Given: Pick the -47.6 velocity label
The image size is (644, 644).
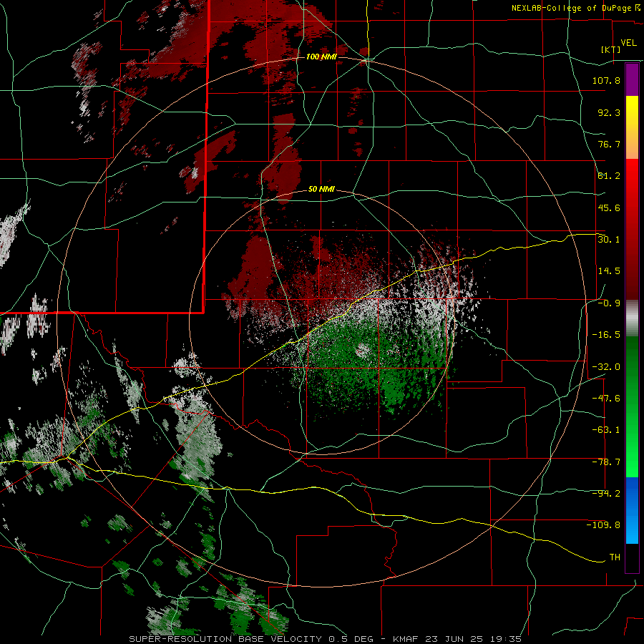Looking at the screenshot, I should click(606, 399).
